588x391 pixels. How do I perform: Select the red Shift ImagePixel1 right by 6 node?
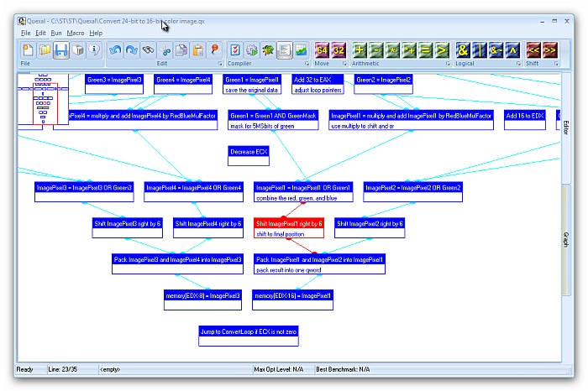pos(289,224)
